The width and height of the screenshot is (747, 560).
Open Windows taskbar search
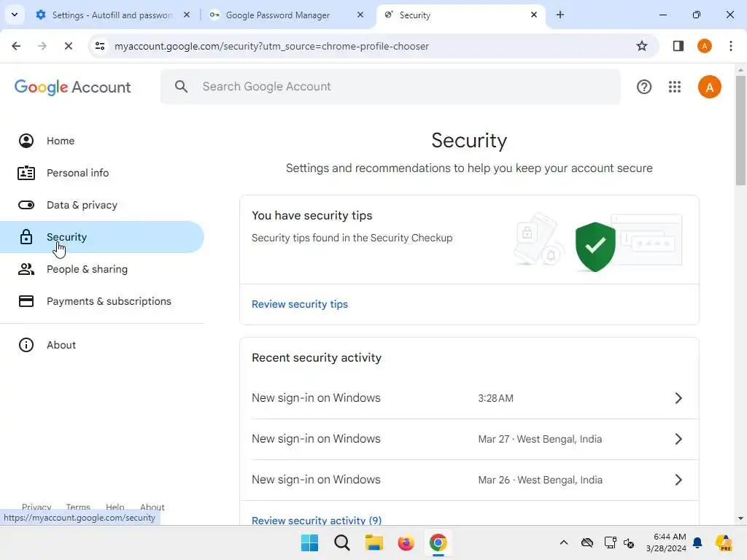click(341, 542)
